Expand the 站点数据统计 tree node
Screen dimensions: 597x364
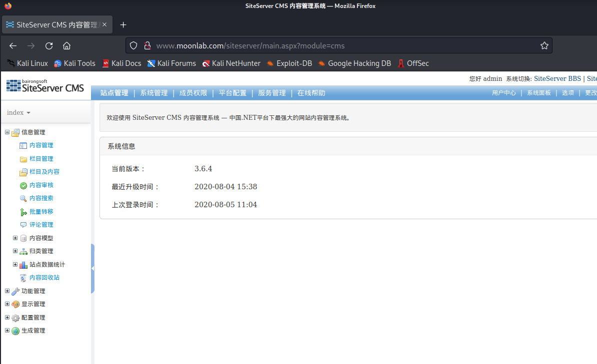[15, 264]
